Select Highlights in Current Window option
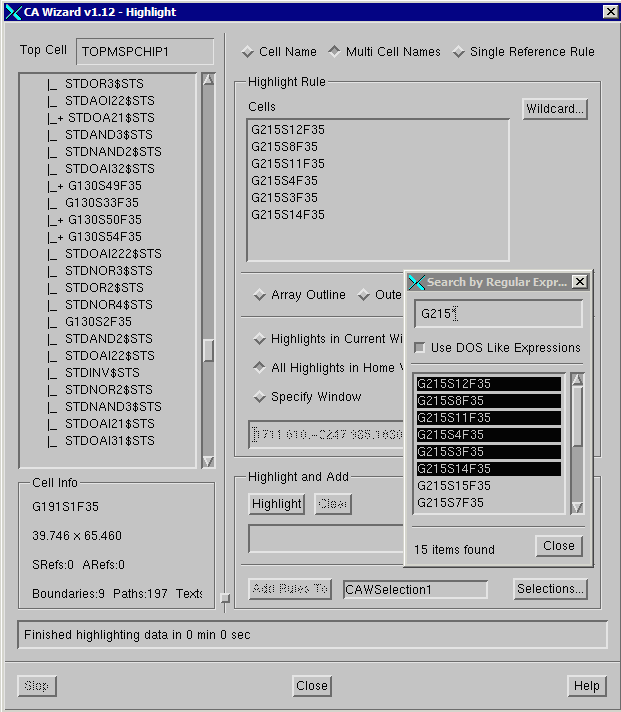Image resolution: width=621 pixels, height=712 pixels. (x=260, y=339)
